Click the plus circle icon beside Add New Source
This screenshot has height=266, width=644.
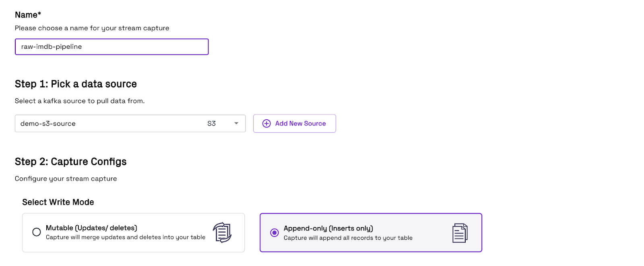click(266, 124)
